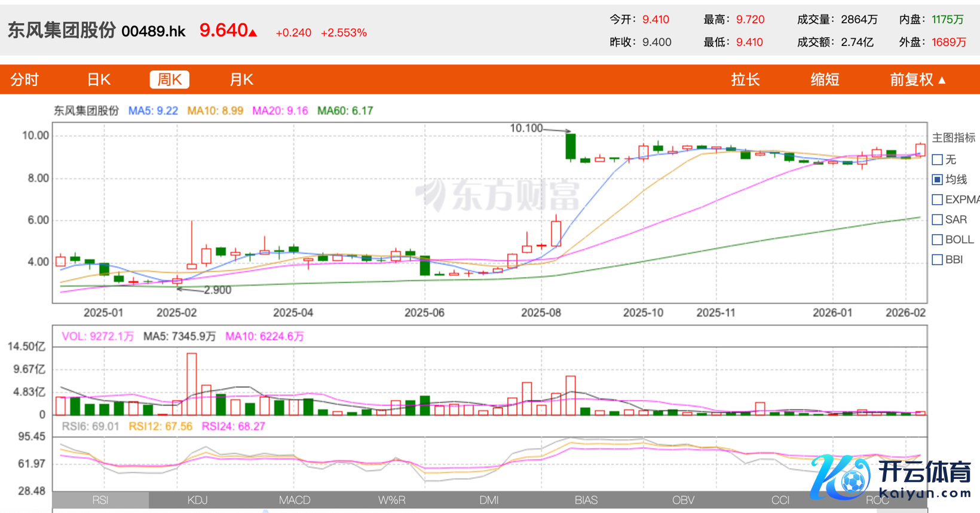Click the 10.100 peak candlestick

point(571,146)
